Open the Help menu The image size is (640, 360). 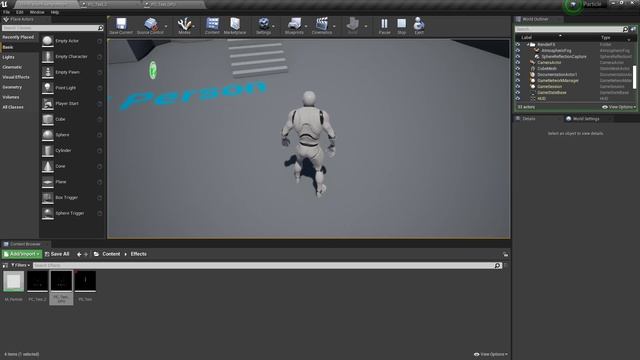pos(55,12)
